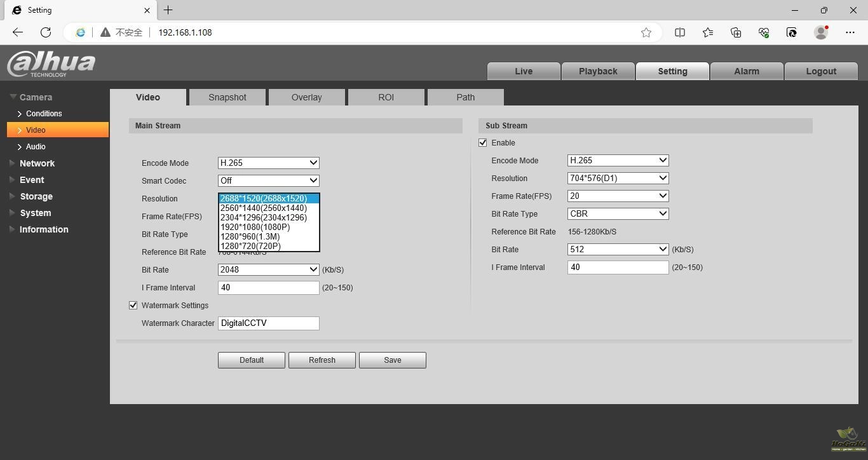Open a new browser tab
Screen dimensions: 868x460
[x=168, y=10]
